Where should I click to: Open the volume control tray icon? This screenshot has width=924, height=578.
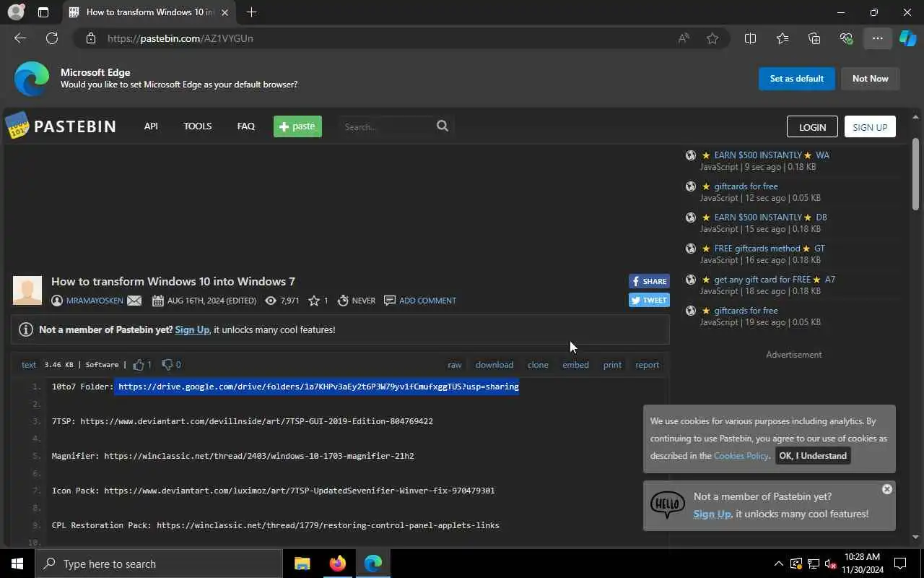830,564
